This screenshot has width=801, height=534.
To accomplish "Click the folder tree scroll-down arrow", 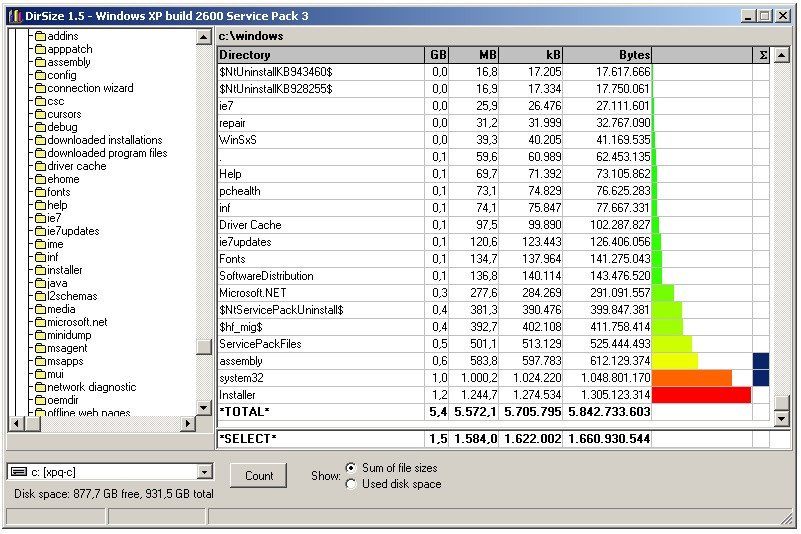I will click(x=204, y=407).
